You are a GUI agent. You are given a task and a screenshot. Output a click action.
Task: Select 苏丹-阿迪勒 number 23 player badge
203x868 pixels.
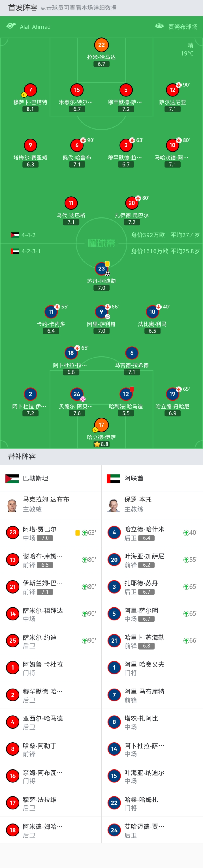pyautogui.click(x=101, y=268)
